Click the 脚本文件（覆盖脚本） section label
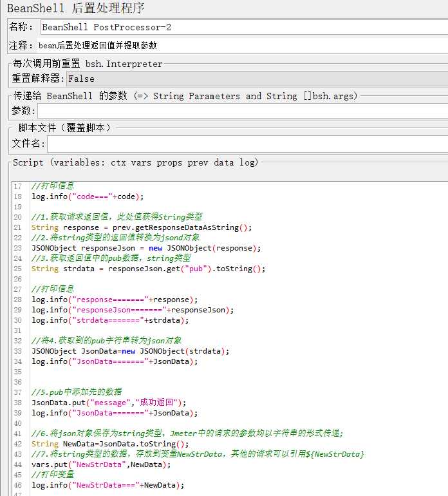This screenshot has width=448, height=496. point(64,128)
